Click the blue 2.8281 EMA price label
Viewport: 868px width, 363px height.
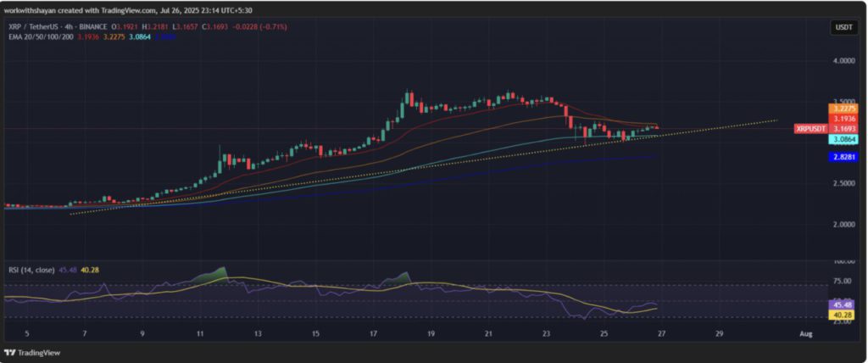click(843, 157)
